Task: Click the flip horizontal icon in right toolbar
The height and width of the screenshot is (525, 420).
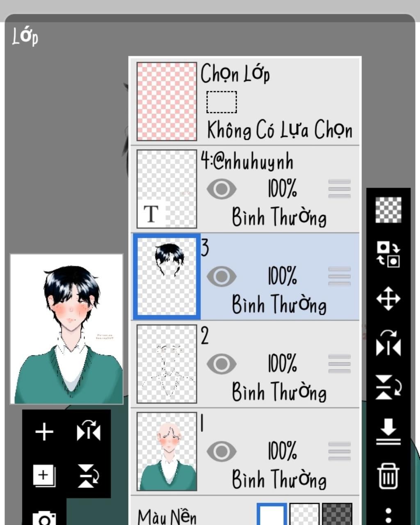Action: pos(388,343)
